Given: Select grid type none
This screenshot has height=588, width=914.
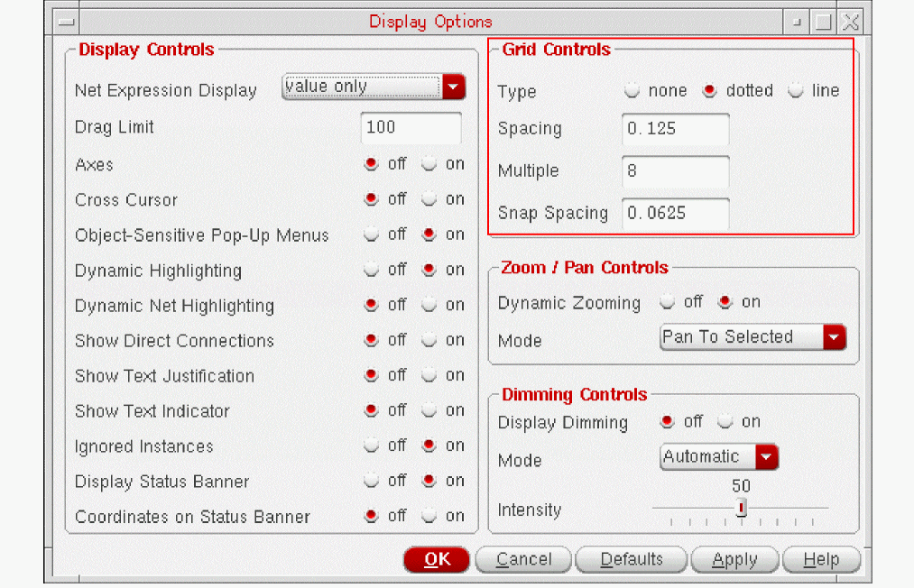Looking at the screenshot, I should [x=632, y=90].
